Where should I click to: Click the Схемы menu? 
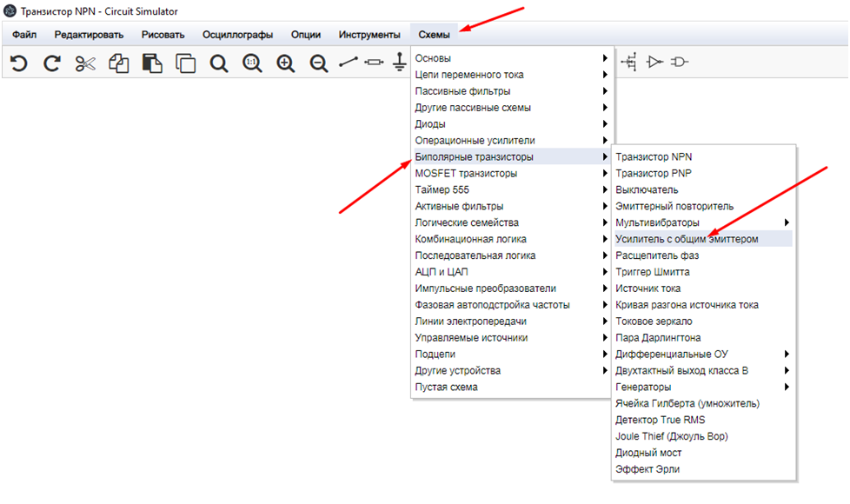coord(435,35)
